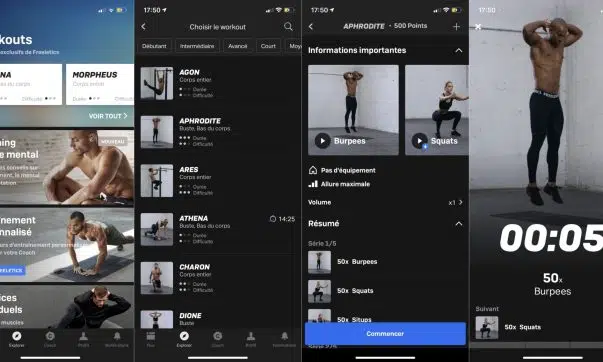Tap the ATHENA 14:25 time badge
Image resolution: width=603 pixels, height=362 pixels.
pos(282,219)
